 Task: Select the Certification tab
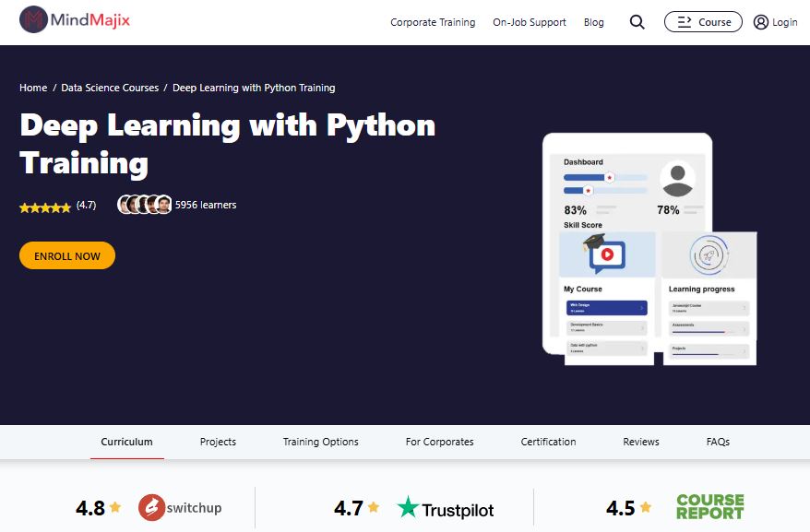[547, 442]
